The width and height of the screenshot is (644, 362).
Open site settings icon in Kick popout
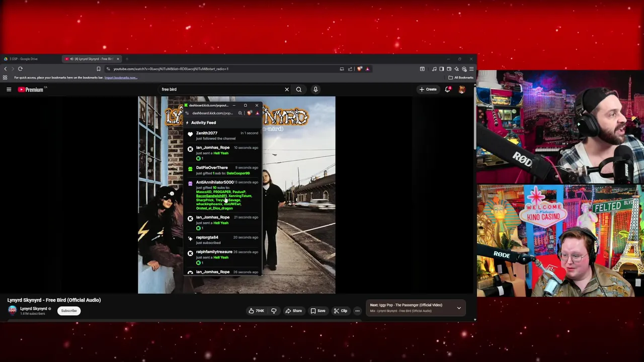(x=187, y=113)
